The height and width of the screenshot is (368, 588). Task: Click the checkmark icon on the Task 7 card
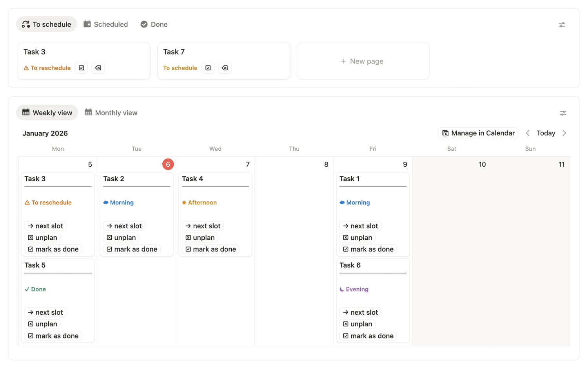[x=208, y=68]
